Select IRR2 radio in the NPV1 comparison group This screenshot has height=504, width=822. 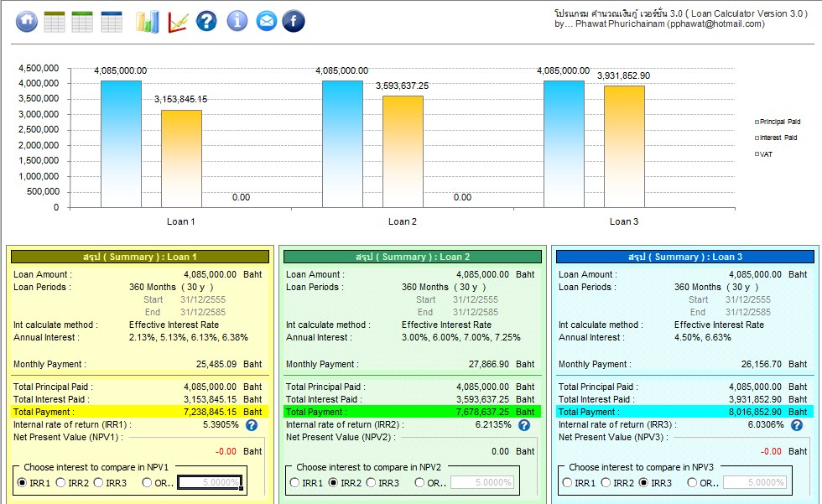tap(60, 482)
